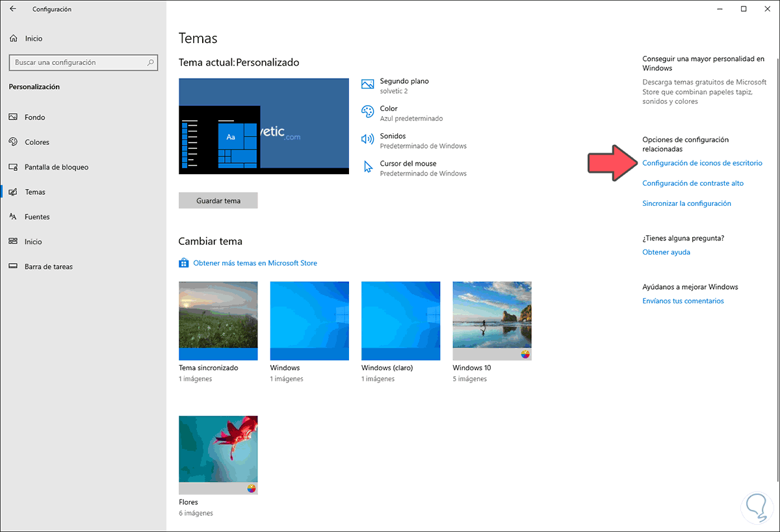The height and width of the screenshot is (532, 780).
Task: Click the Temas brush icon in sidebar
Action: (13, 192)
